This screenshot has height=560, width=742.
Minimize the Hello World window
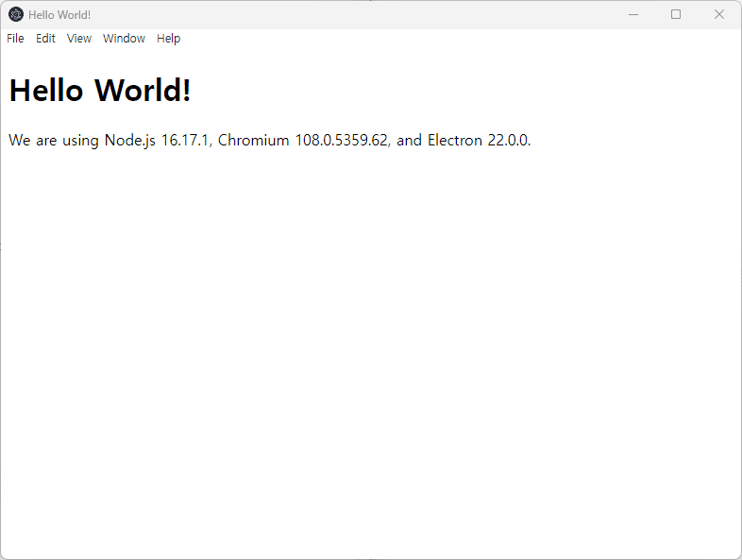point(633,15)
